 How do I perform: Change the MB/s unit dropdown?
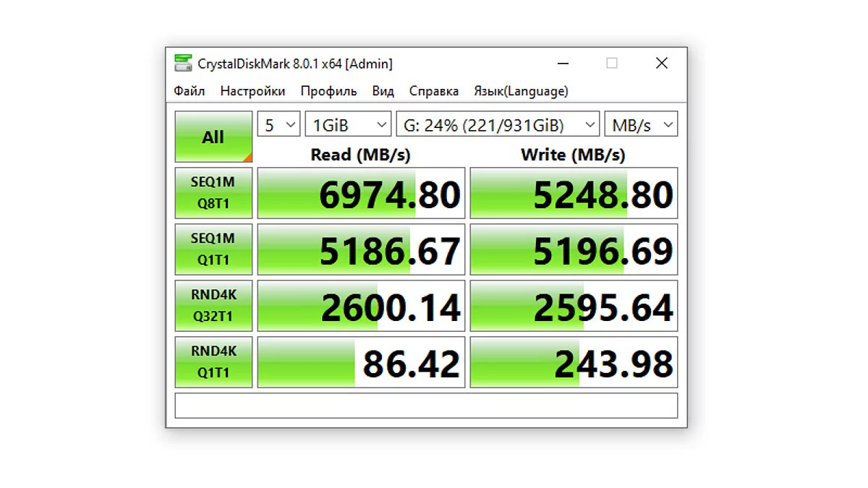(641, 125)
